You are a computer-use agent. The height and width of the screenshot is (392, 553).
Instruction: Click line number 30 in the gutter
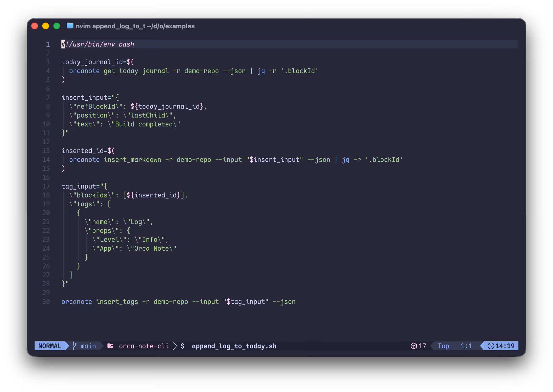46,302
